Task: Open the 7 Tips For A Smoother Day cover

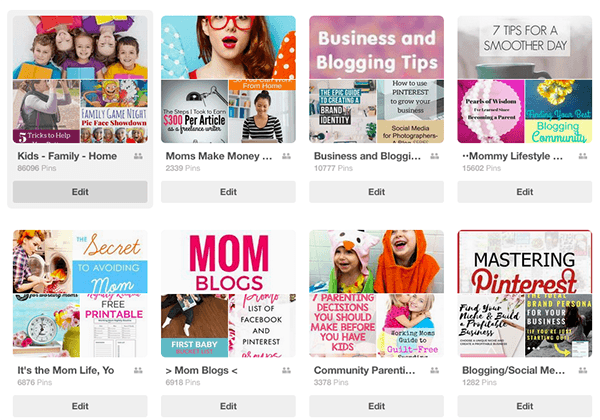Action: 525,47
